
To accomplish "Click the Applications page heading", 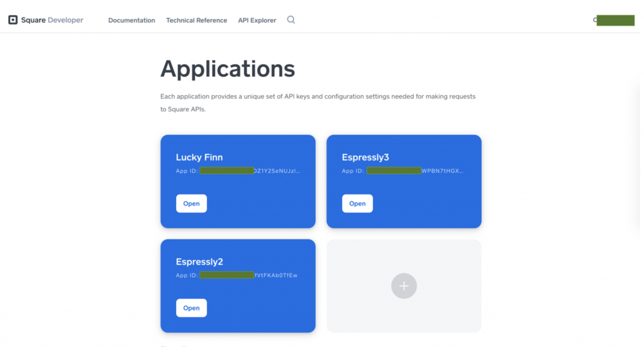I will (228, 69).
